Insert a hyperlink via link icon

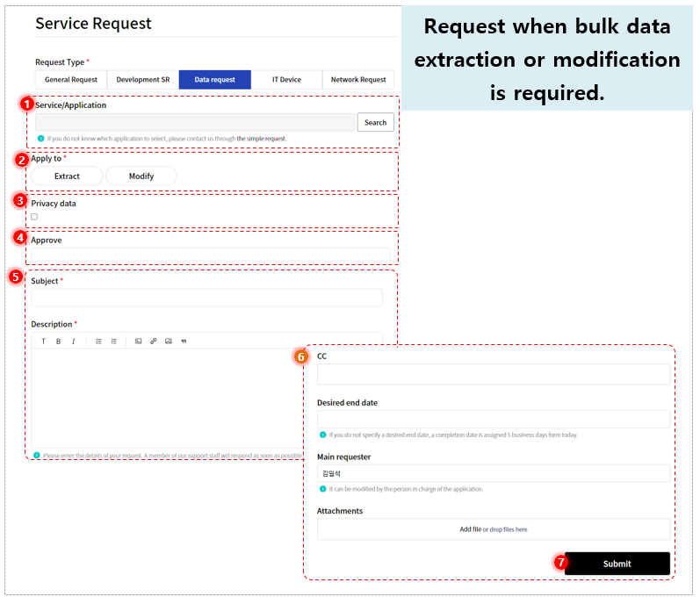pyautogui.click(x=153, y=342)
